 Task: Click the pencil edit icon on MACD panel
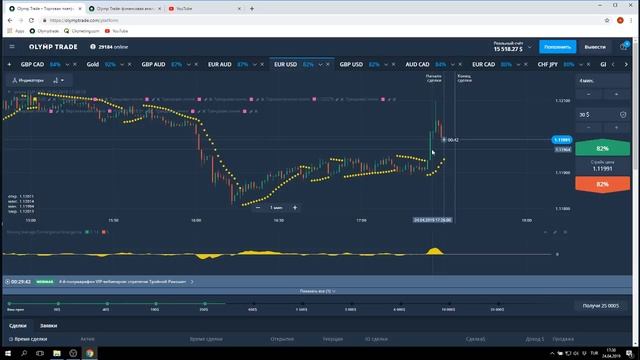555,232
